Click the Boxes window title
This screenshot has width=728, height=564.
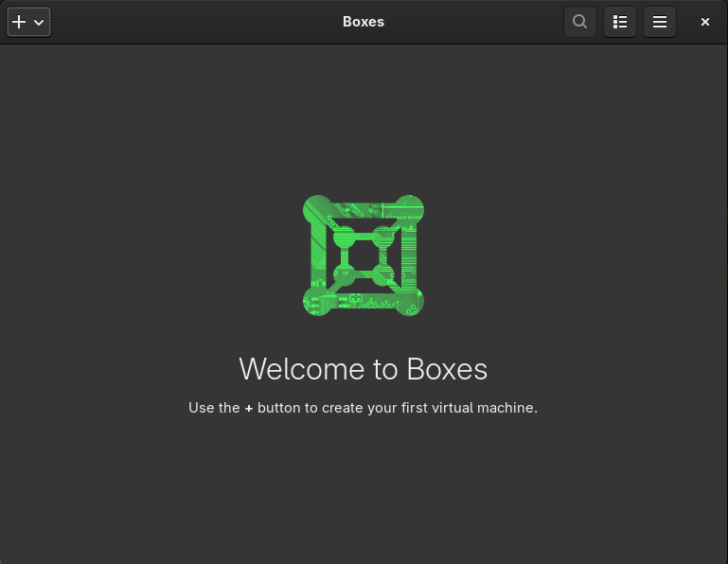364,22
